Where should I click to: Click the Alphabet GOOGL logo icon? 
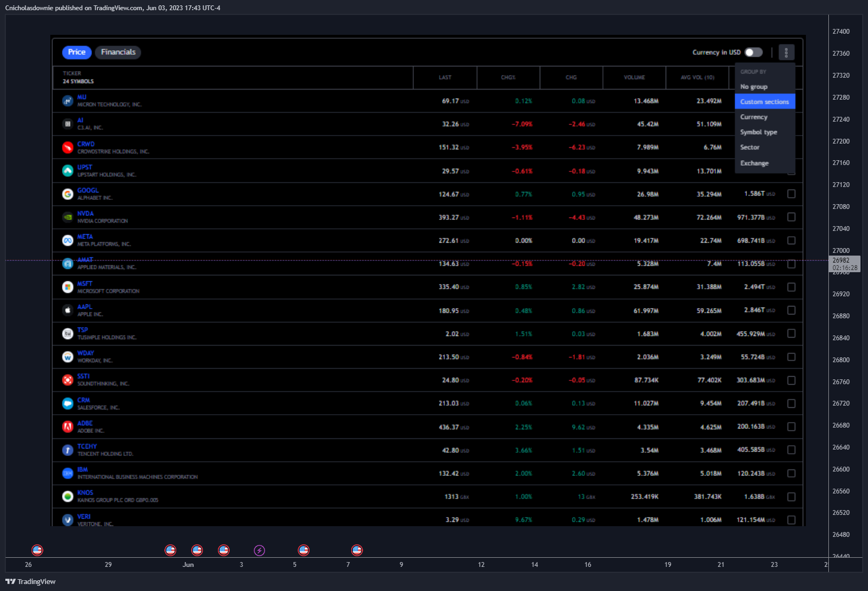[67, 194]
